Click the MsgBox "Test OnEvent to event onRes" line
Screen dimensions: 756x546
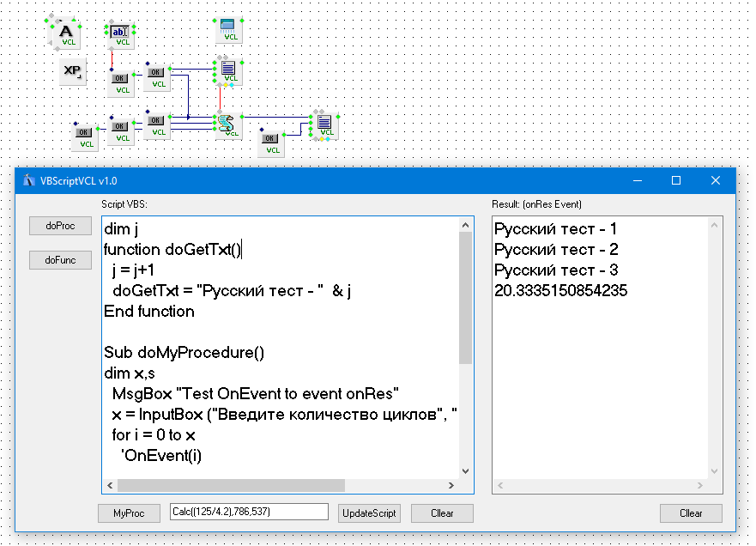256,393
